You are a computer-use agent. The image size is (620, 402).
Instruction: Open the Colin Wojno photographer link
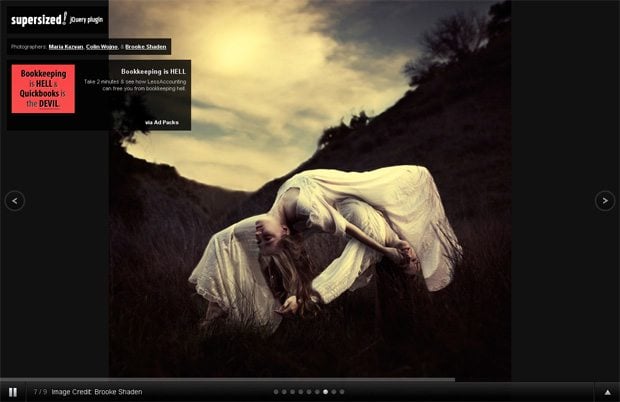[x=102, y=47]
